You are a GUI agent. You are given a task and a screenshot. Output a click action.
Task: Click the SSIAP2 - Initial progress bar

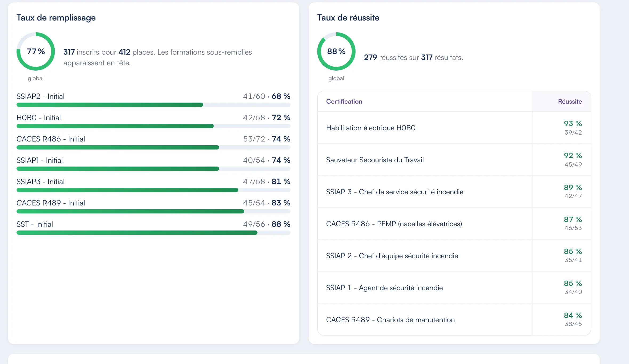(153, 105)
